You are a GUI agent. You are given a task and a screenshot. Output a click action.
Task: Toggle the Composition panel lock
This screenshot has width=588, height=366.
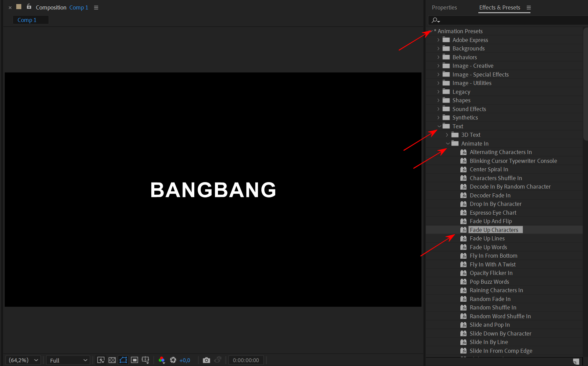point(29,7)
